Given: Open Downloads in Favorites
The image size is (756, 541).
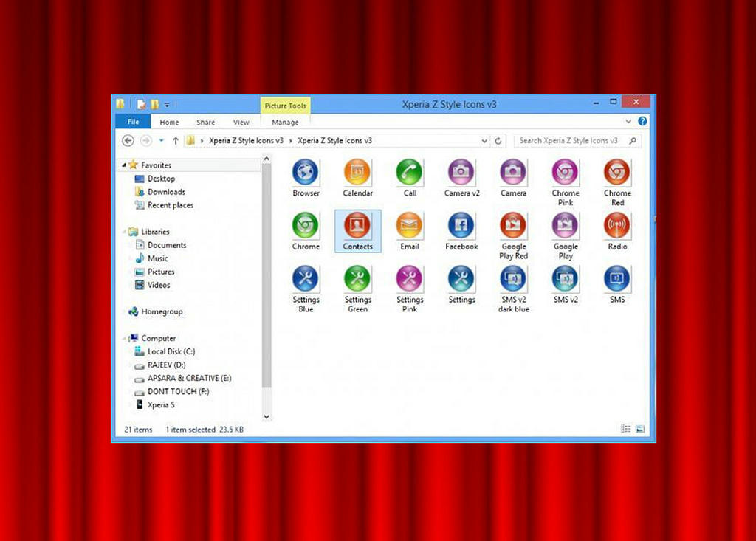Looking at the screenshot, I should (166, 192).
